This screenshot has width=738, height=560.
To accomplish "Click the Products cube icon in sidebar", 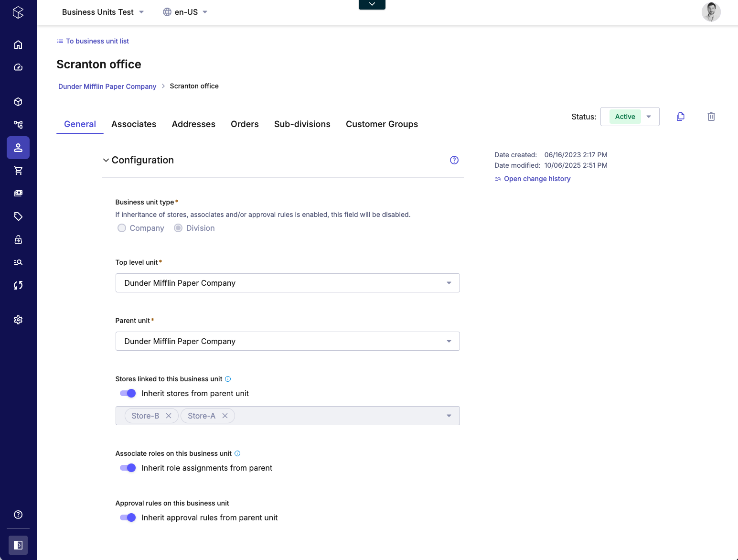I will (x=18, y=102).
